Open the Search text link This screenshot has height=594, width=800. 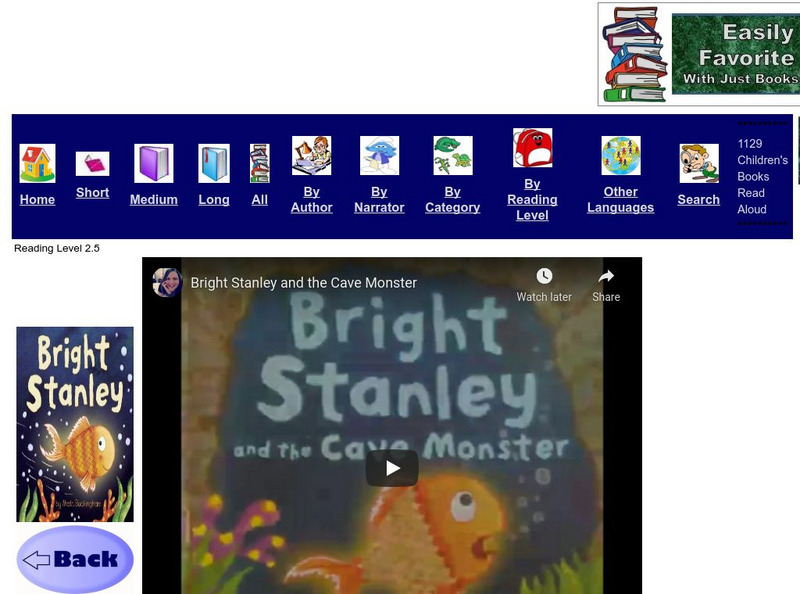click(698, 200)
